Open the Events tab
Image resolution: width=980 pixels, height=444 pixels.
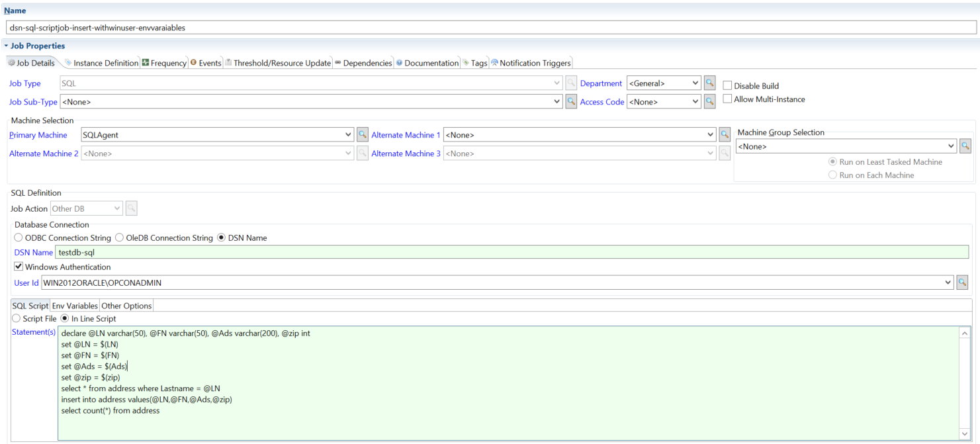click(x=205, y=63)
